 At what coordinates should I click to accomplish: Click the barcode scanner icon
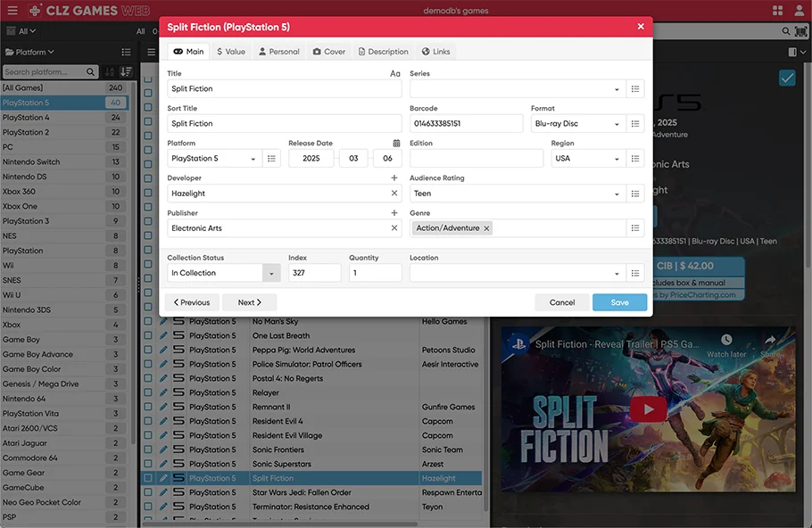click(800, 31)
